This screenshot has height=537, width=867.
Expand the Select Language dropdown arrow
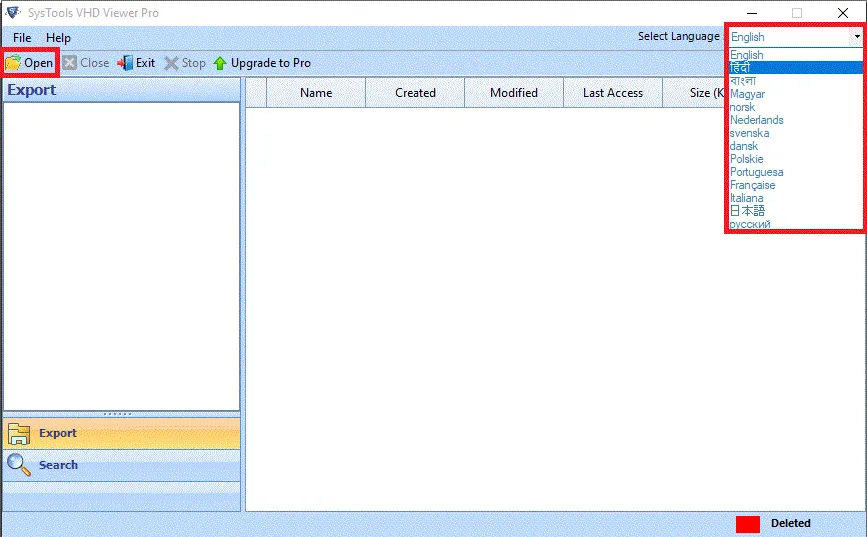856,37
